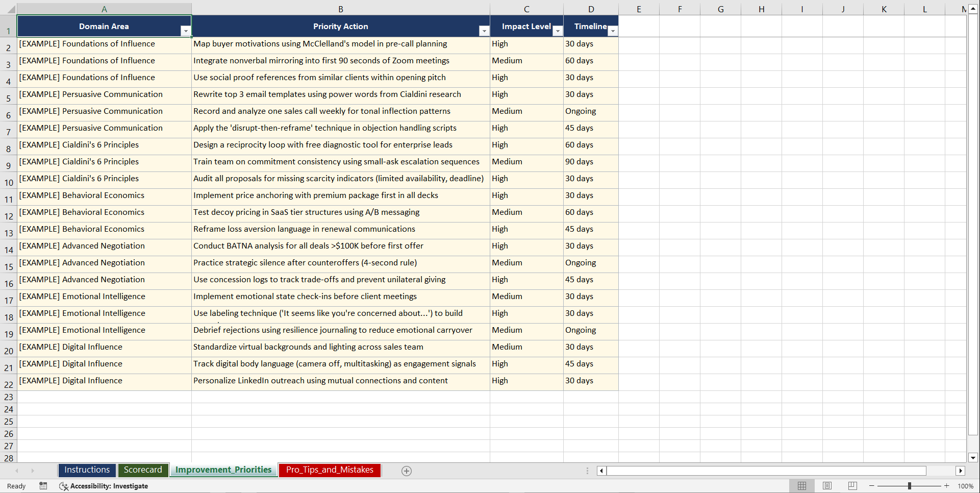Switch to the Scorecard sheet tab
The image size is (980, 493).
pos(143,470)
